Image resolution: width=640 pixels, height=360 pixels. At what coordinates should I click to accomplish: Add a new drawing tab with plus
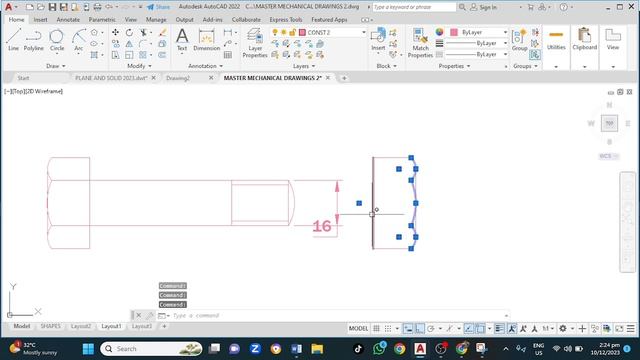pyautogui.click(x=344, y=78)
